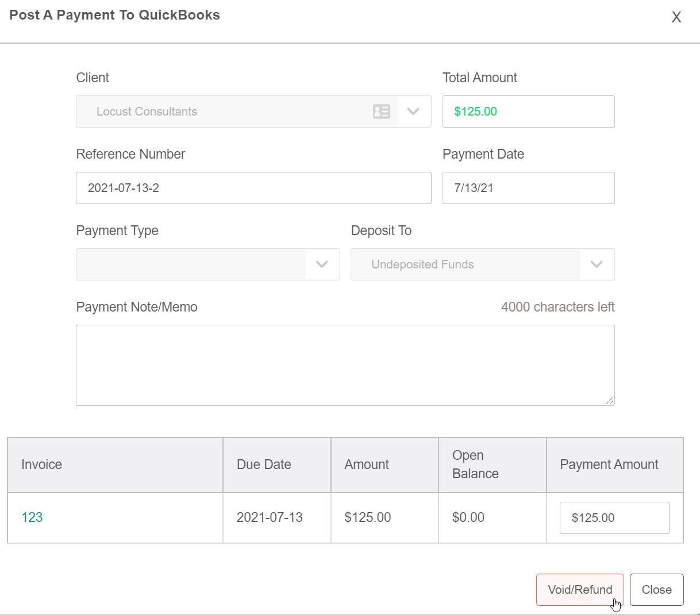Select the 2021-07-13 due date cell
700x615 pixels.
(x=277, y=517)
